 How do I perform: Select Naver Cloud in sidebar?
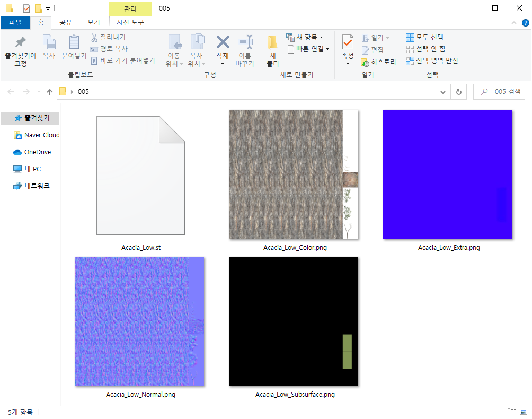coord(36,135)
